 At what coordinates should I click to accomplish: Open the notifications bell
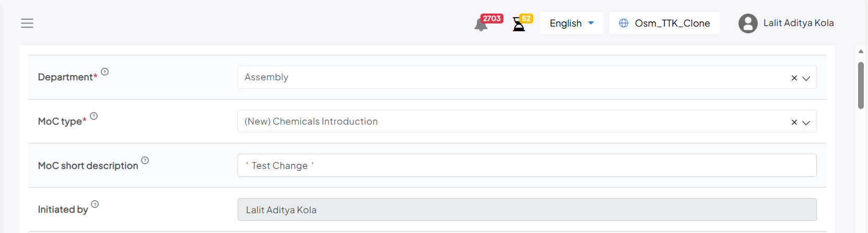click(x=481, y=24)
